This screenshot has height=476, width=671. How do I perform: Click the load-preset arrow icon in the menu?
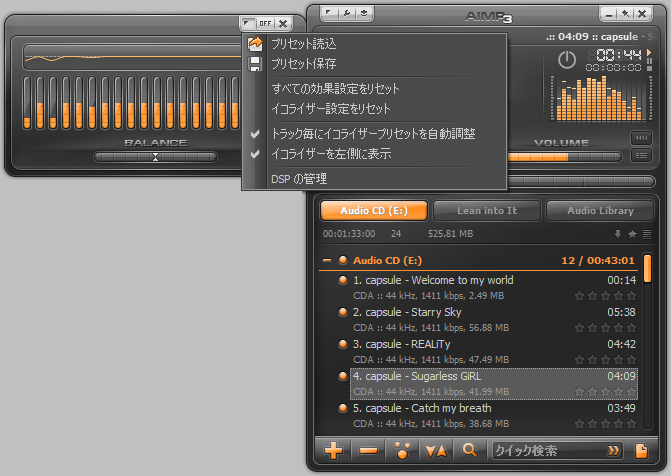pos(255,43)
